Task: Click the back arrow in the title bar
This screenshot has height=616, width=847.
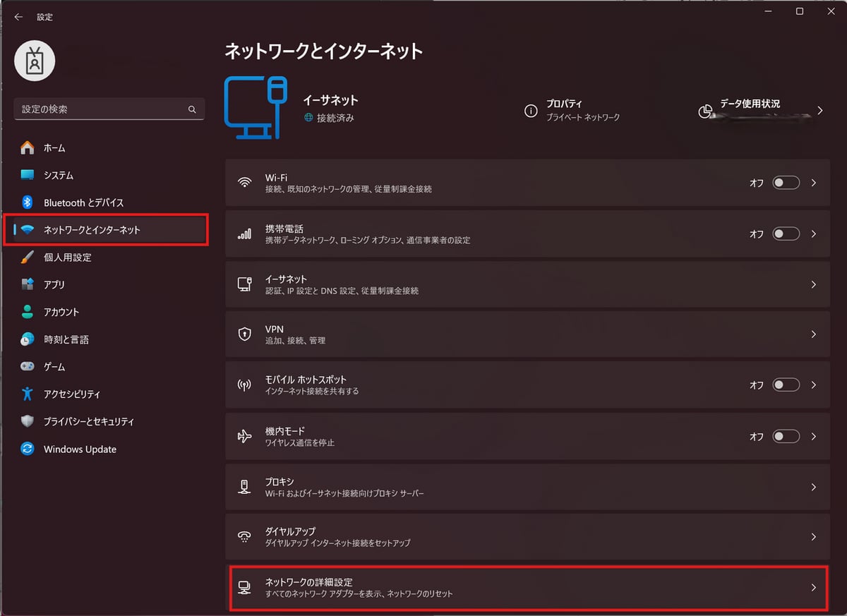Action: click(x=18, y=17)
